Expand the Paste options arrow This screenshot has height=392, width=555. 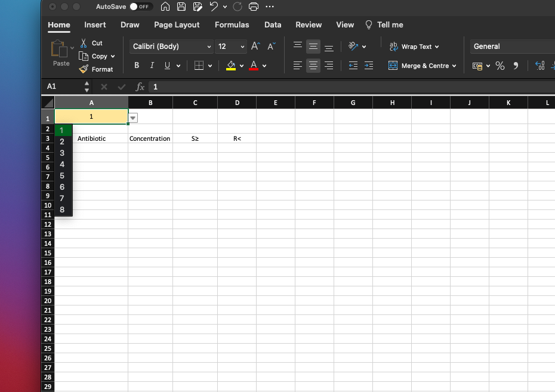[72, 48]
